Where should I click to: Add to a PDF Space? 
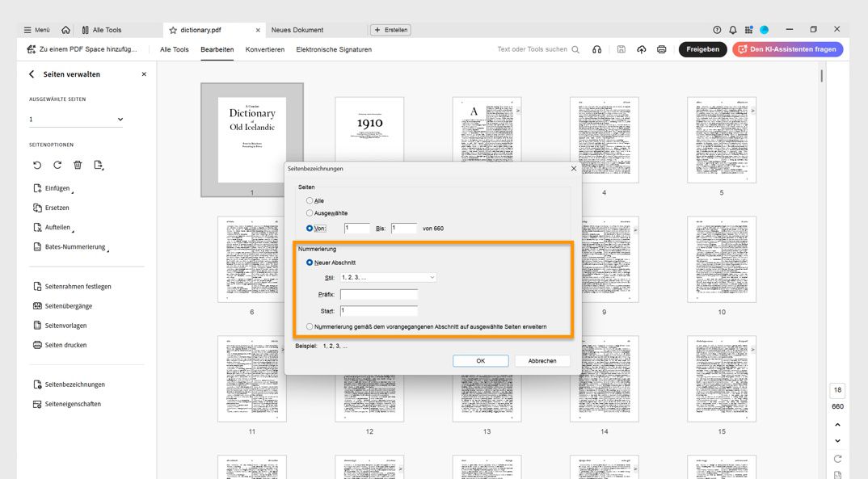coord(82,49)
